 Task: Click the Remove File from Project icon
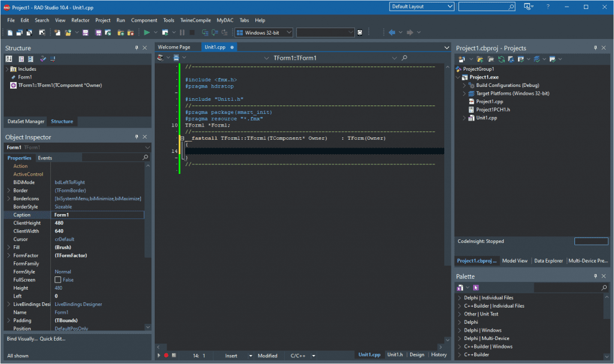click(130, 32)
